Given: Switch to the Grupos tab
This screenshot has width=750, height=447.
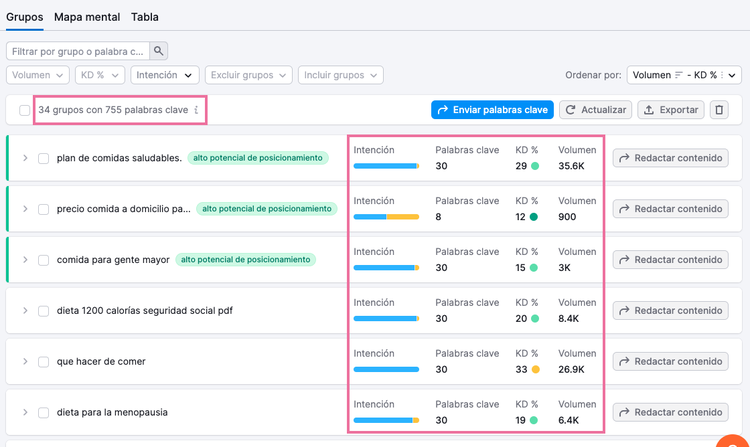Looking at the screenshot, I should tap(24, 17).
